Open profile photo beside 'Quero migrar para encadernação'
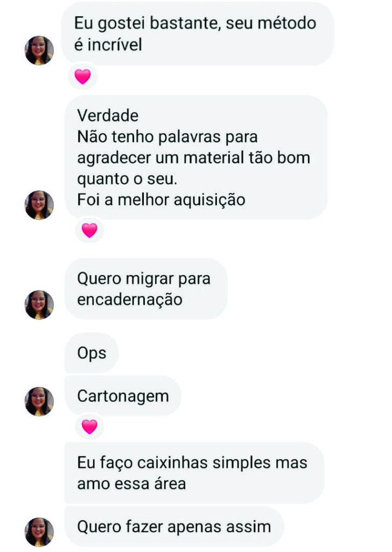 39,305
